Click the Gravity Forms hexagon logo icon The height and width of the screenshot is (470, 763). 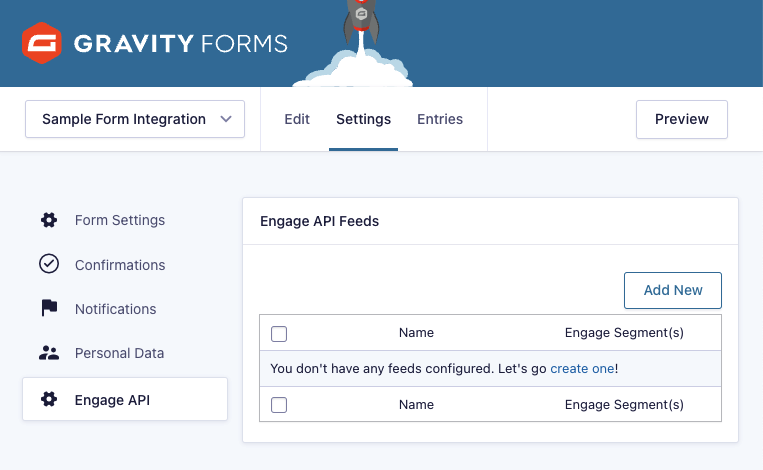click(42, 43)
